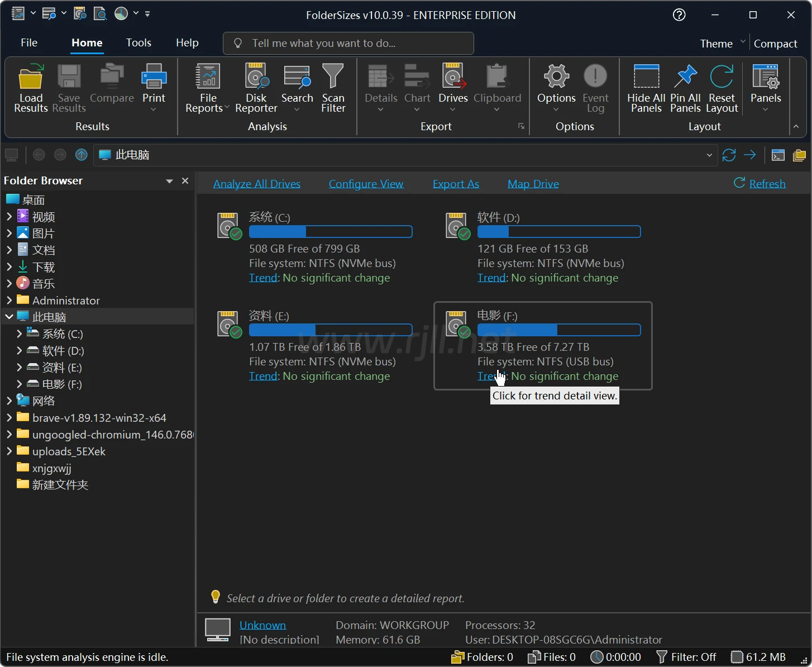
Task: Toggle the Hide All Panels button
Action: 646,78
